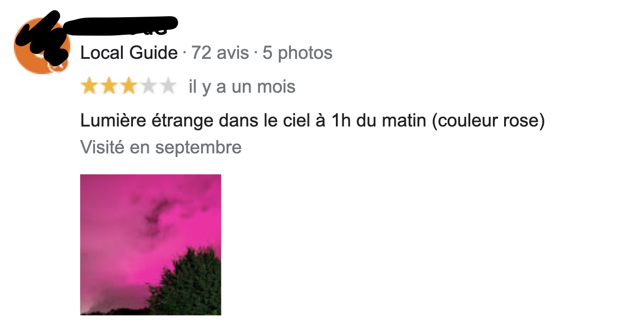Click the "Local Guide" label

(129, 53)
